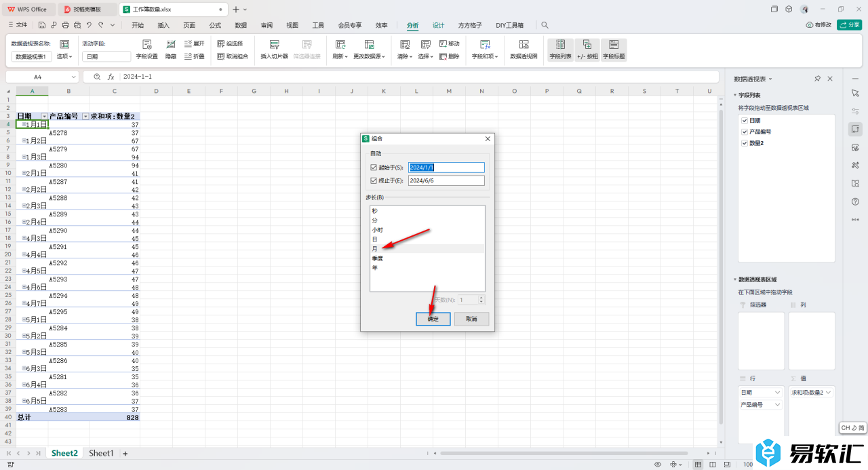868x470 pixels.
Task: Toggle the Field List (字段列表) button
Action: 560,50
